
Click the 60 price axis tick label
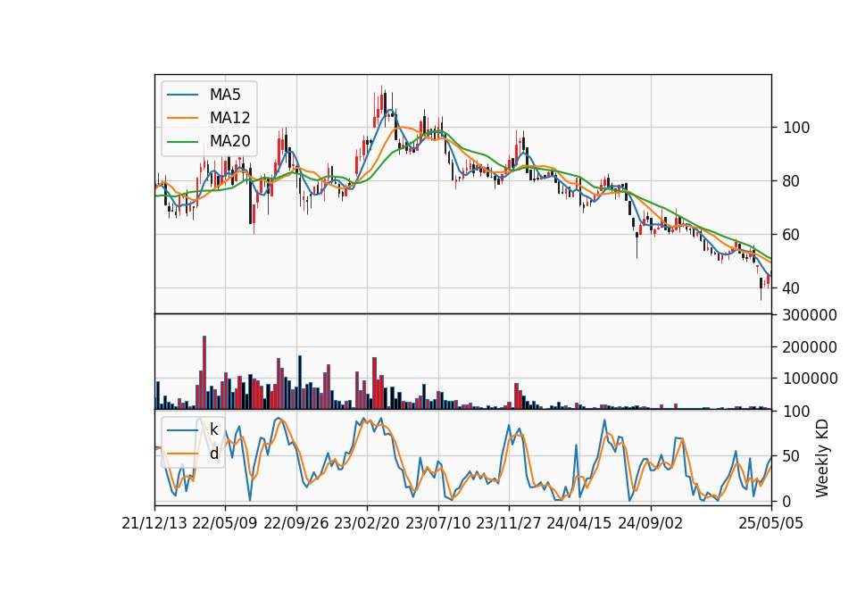click(x=792, y=235)
